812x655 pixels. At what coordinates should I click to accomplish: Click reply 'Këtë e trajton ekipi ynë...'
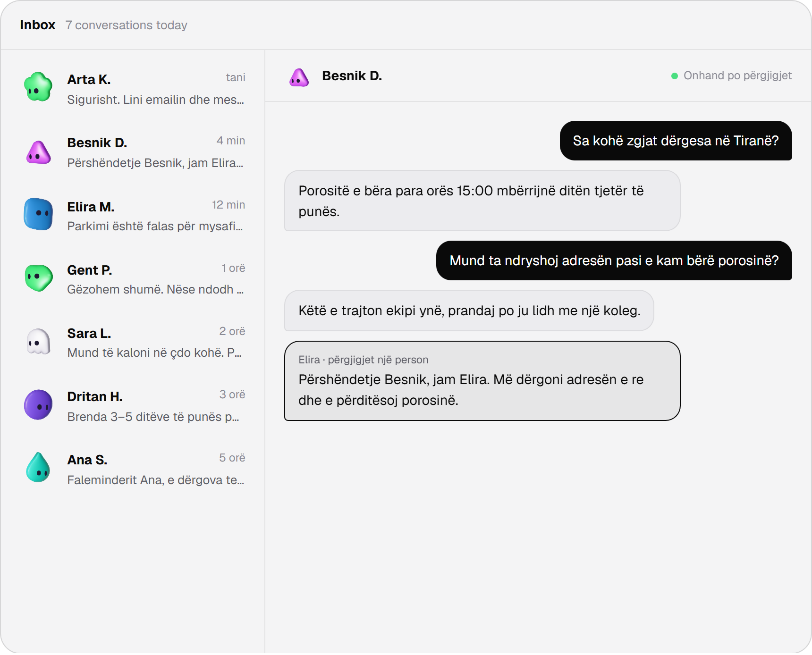click(x=469, y=311)
